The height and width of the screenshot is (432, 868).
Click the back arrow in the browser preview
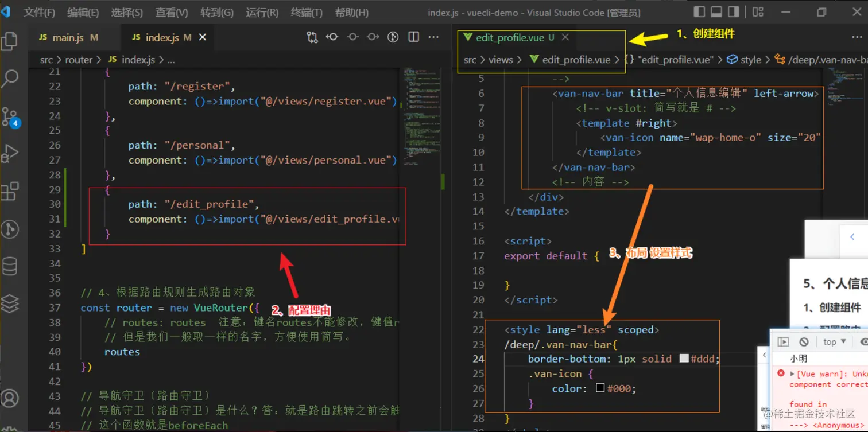pos(852,237)
